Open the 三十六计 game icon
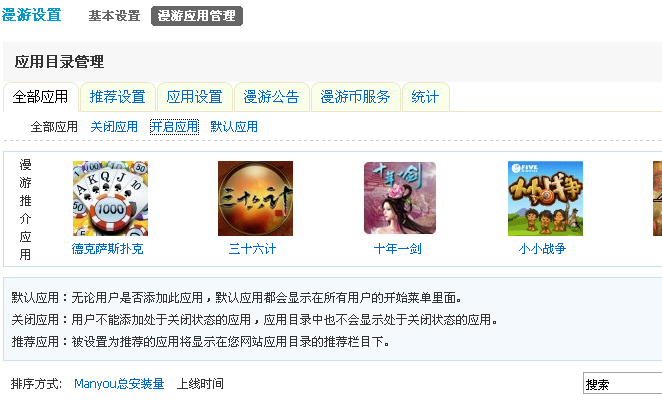 tap(255, 198)
